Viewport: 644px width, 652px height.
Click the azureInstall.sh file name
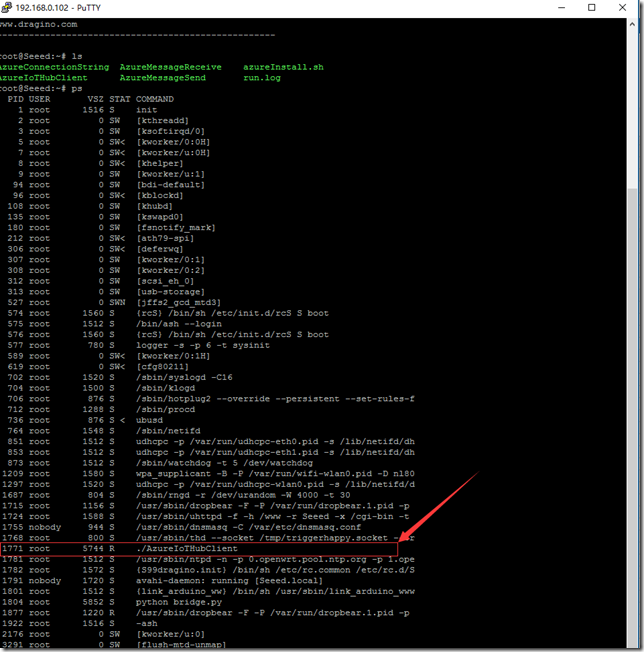point(283,67)
